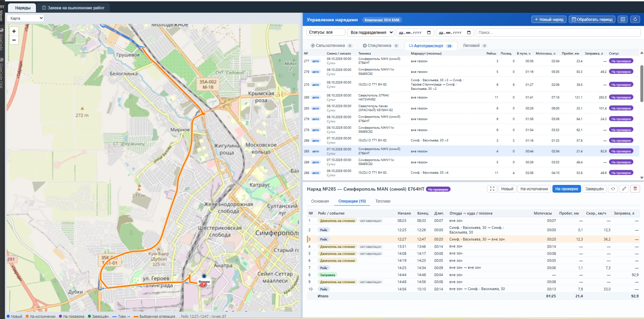
Task: Create order with 'Новый наряд' button
Action: [x=549, y=19]
